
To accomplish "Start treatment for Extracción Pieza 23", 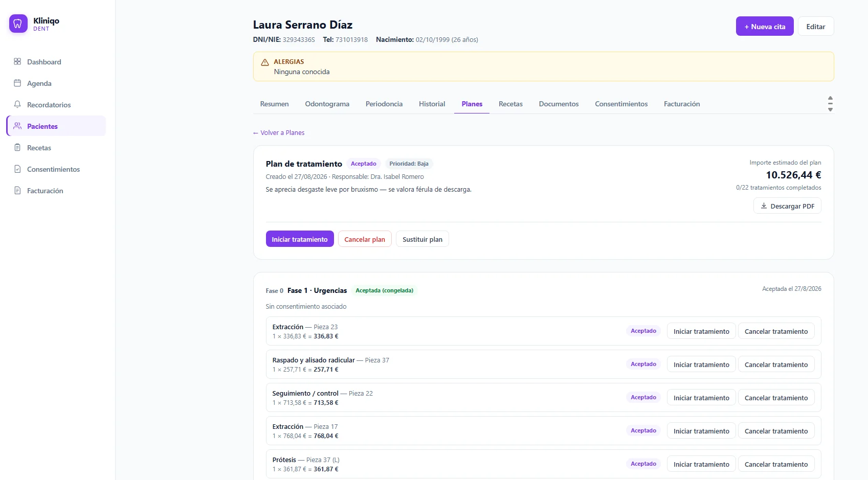I will pyautogui.click(x=701, y=331).
